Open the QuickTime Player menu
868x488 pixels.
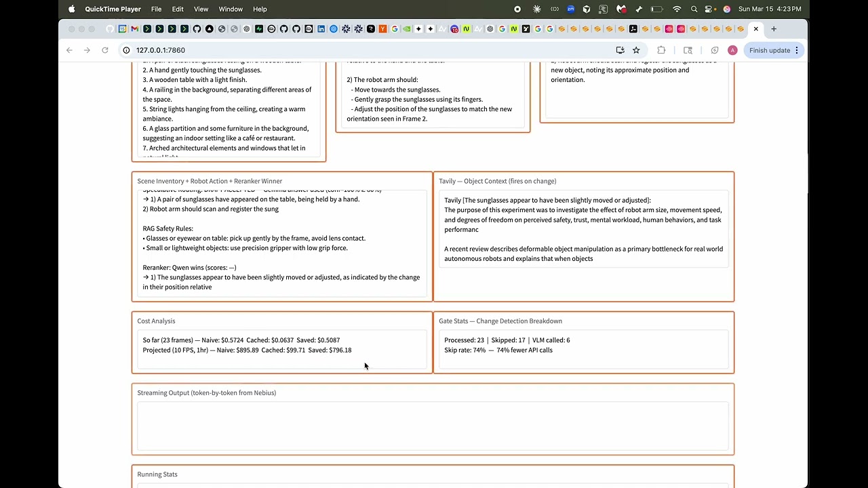pos(113,9)
